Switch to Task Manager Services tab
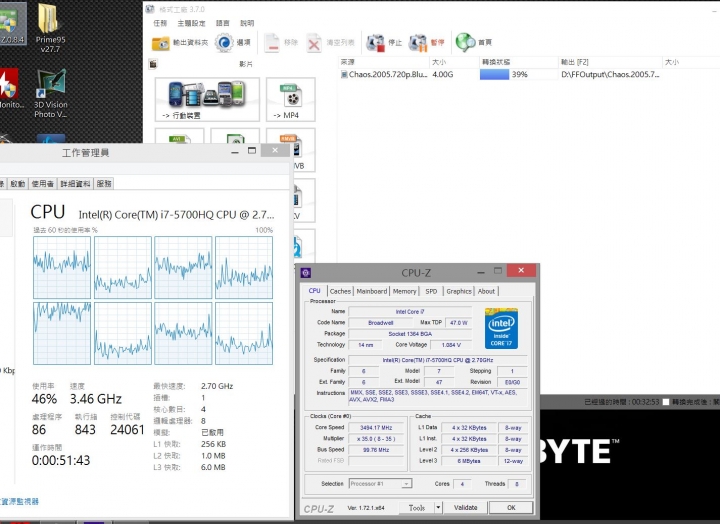 click(x=104, y=184)
